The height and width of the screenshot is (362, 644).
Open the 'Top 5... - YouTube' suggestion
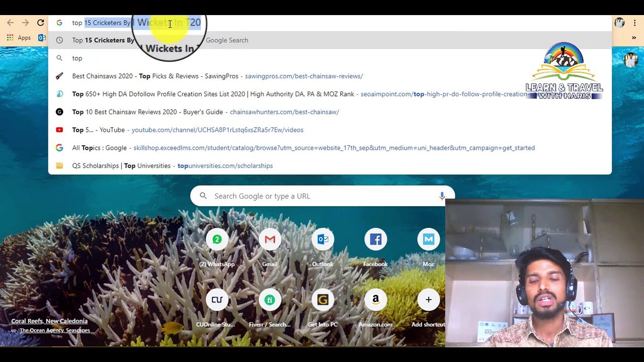[330, 130]
